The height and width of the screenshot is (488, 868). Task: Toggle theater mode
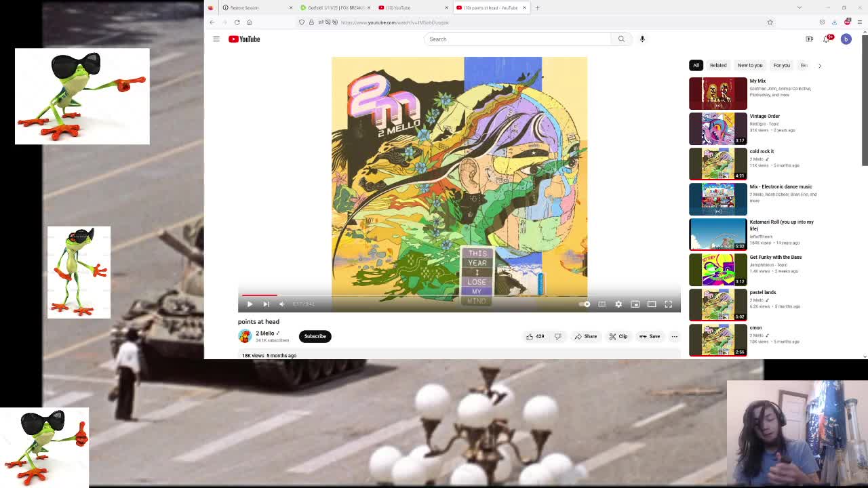[x=652, y=304]
